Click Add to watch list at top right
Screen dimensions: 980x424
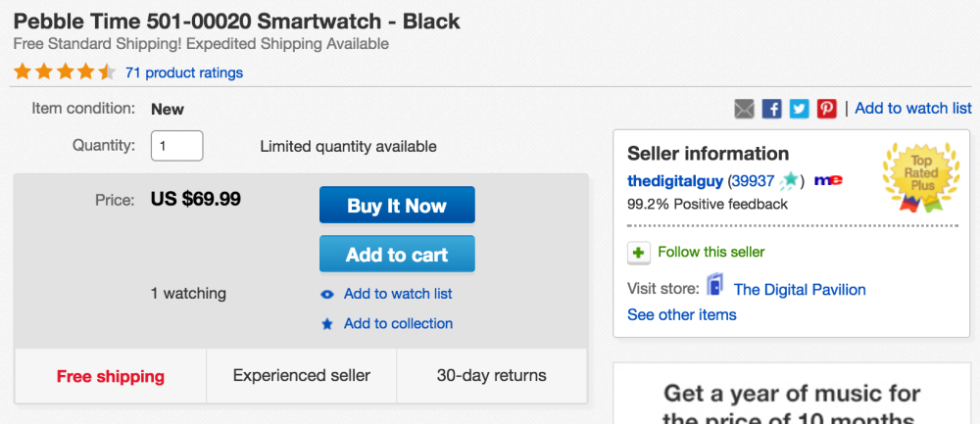913,108
